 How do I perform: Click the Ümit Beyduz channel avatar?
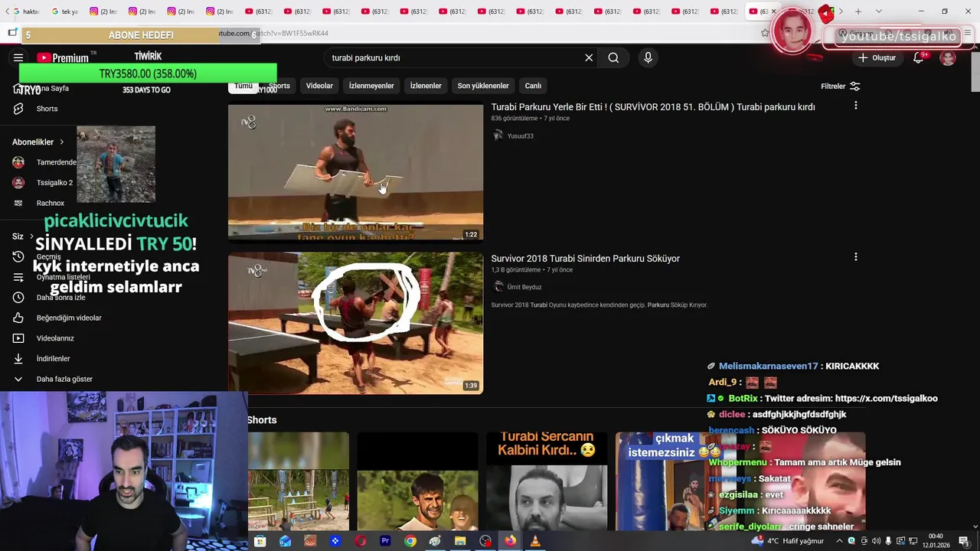[498, 287]
